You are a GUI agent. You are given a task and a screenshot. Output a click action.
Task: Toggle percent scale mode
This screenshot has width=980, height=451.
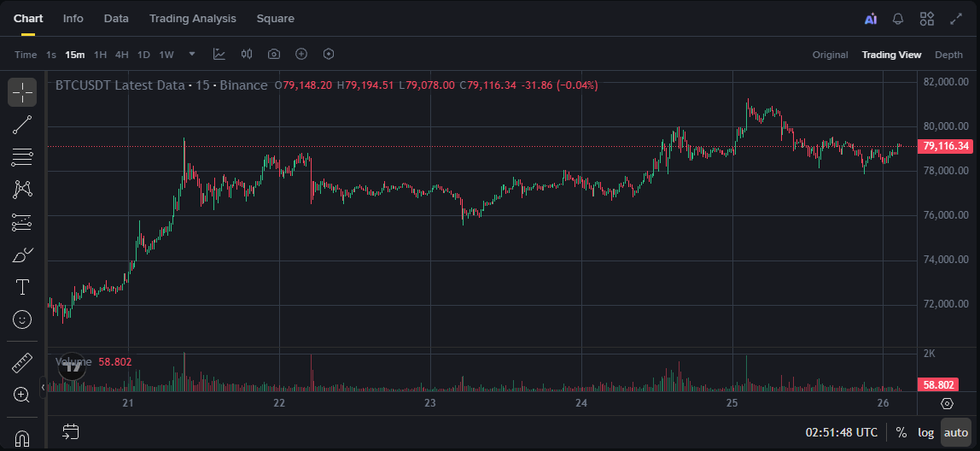pyautogui.click(x=901, y=432)
